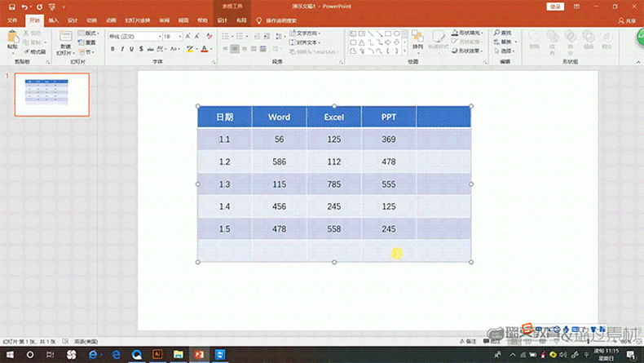
Task: Toggle align text left
Action: [x=226, y=49]
